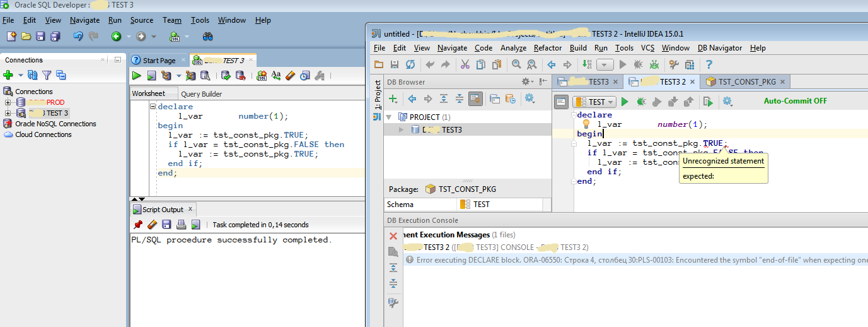
Task: Open TEST schema dropdown in IntelliJ editor
Action: [594, 102]
